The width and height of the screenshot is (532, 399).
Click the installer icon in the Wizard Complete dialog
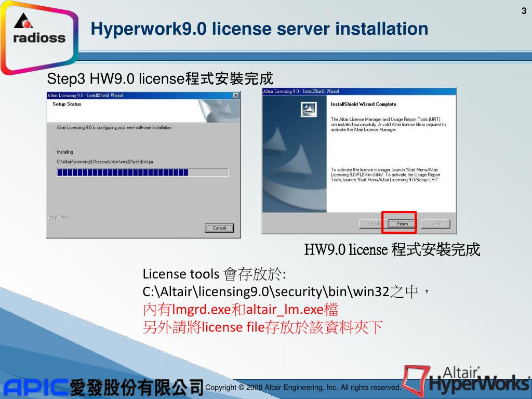309,109
